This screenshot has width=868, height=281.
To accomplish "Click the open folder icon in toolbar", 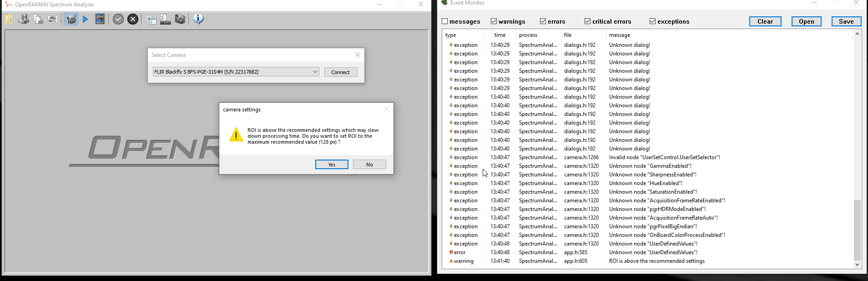I will (x=9, y=19).
